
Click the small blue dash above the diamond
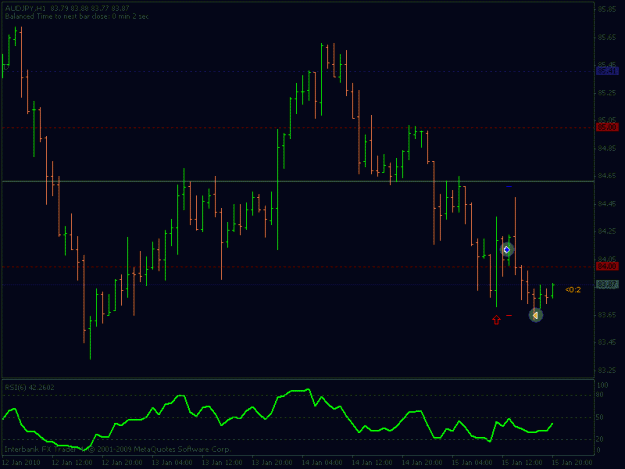coord(509,186)
